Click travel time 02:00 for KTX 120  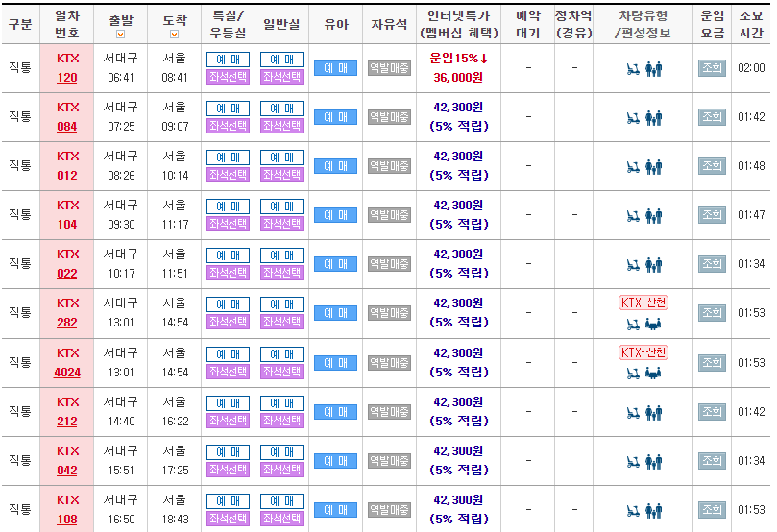(751, 68)
